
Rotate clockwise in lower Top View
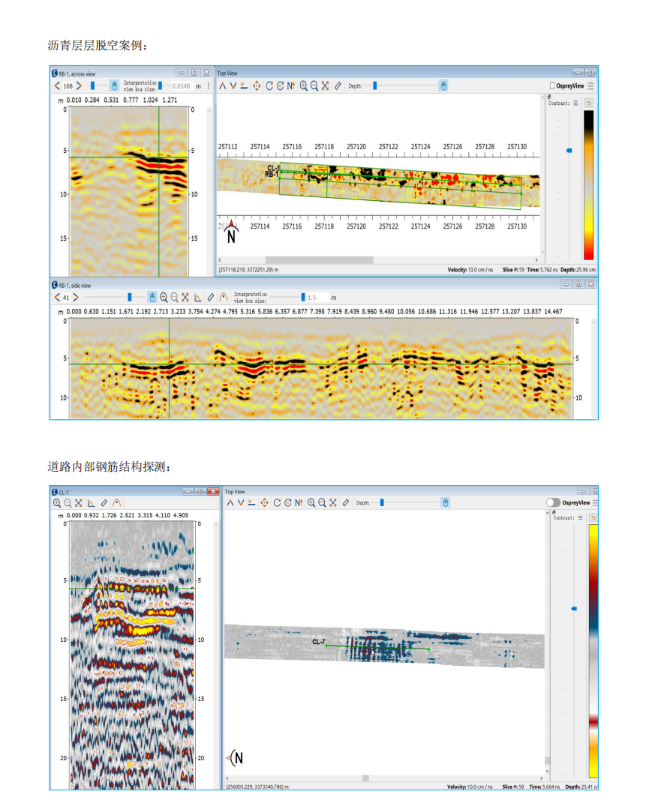click(x=277, y=503)
